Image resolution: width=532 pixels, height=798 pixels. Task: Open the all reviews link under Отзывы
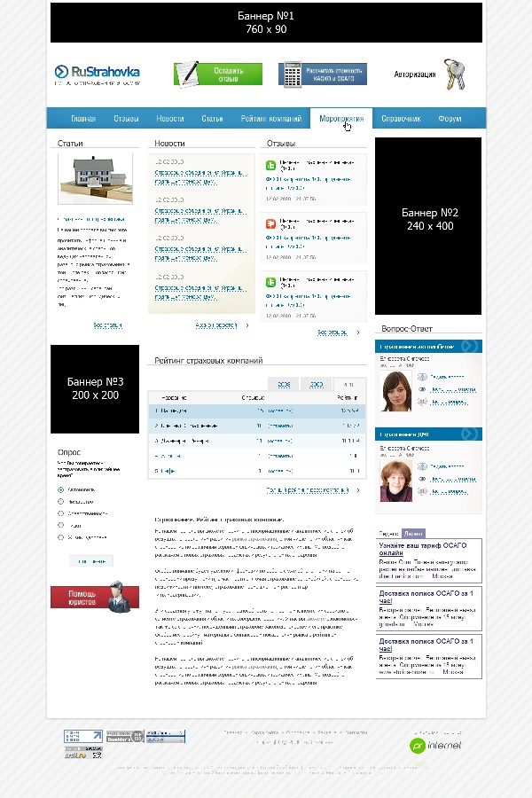click(x=332, y=332)
